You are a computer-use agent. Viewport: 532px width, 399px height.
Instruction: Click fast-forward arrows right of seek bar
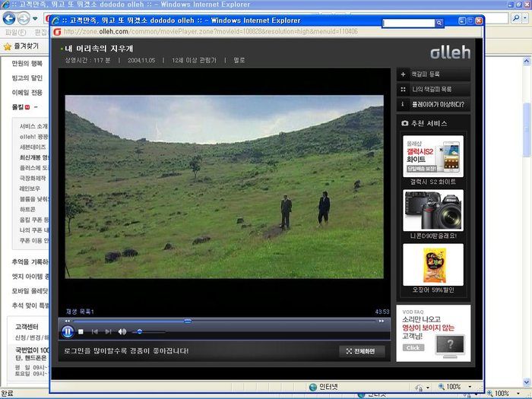tap(382, 321)
